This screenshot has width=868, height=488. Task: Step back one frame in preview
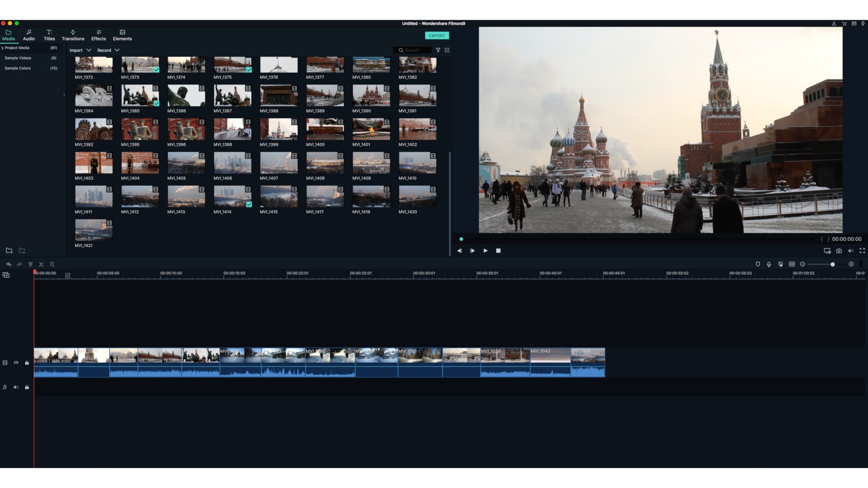459,251
